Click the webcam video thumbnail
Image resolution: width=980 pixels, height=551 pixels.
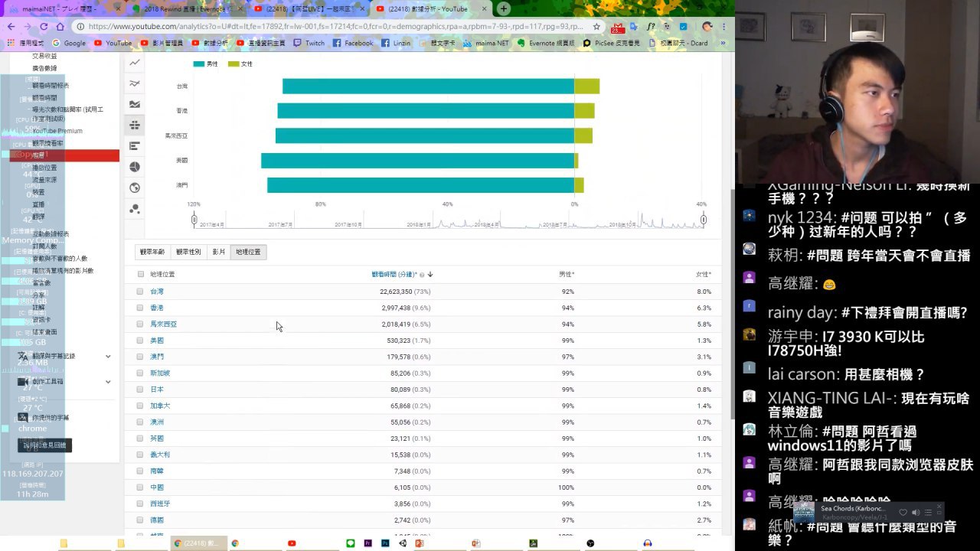coord(857,92)
